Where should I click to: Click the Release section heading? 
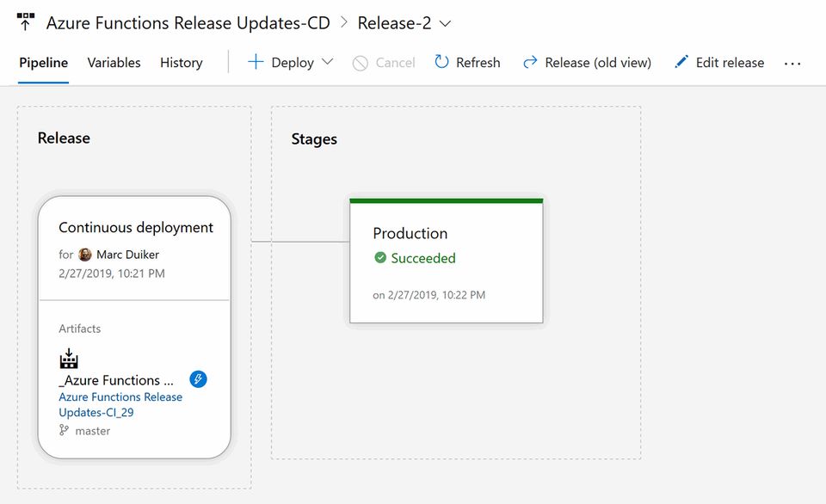[x=64, y=138]
